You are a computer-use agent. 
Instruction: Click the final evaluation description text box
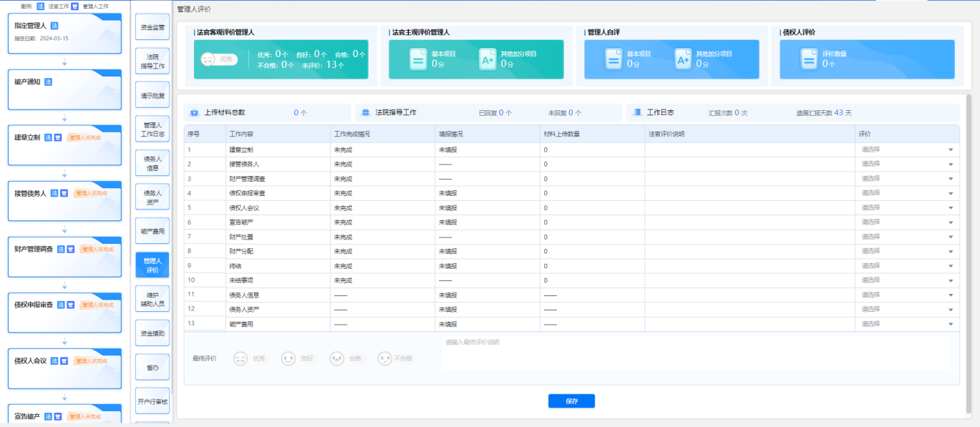696,353
